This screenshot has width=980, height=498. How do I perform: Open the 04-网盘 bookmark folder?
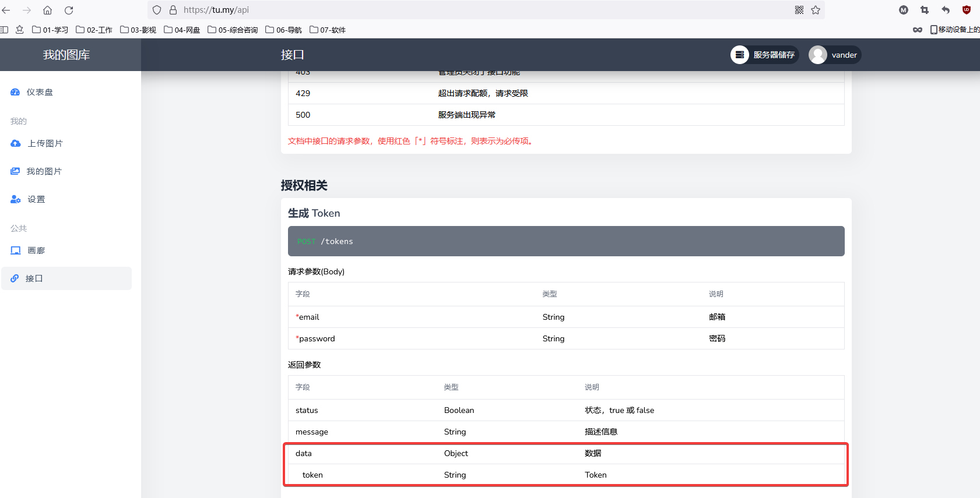click(x=182, y=30)
